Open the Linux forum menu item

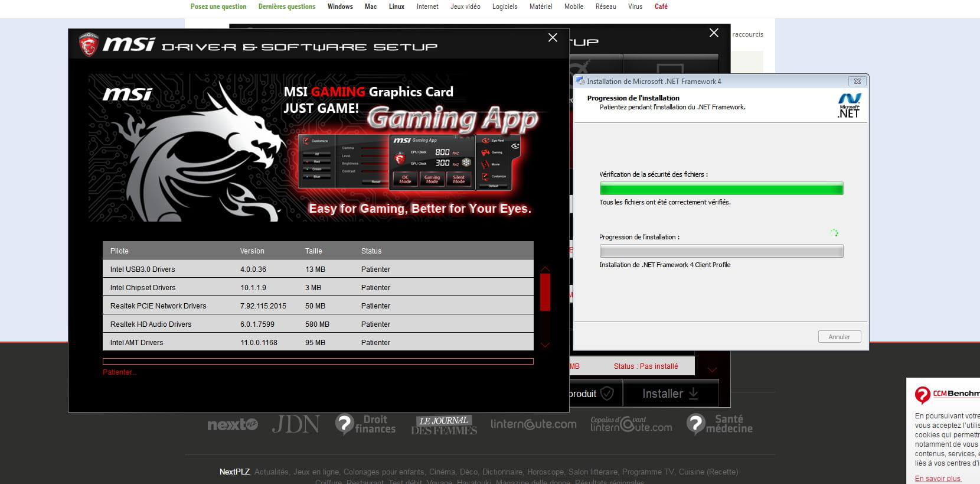coord(397,7)
